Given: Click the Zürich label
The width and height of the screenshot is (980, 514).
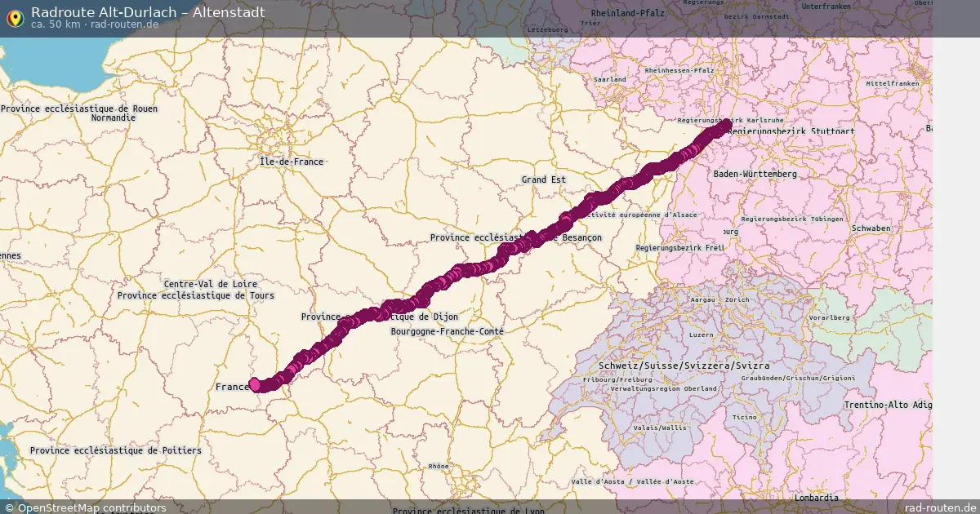Looking at the screenshot, I should coord(737,299).
